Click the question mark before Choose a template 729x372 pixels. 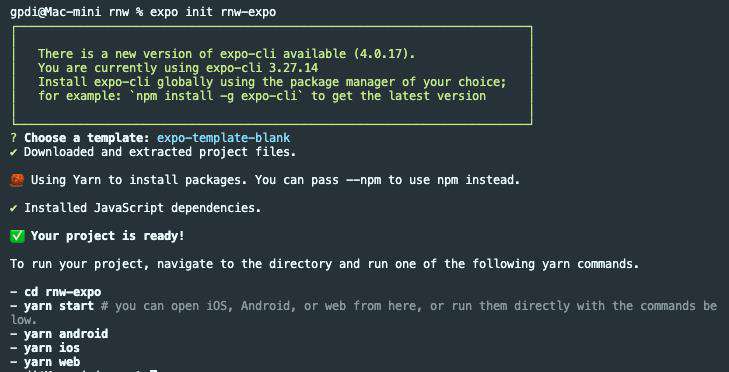(x=13, y=138)
